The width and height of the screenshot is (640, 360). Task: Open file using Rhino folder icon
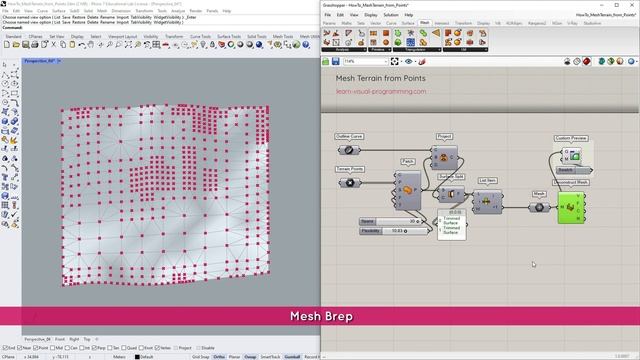[16, 45]
